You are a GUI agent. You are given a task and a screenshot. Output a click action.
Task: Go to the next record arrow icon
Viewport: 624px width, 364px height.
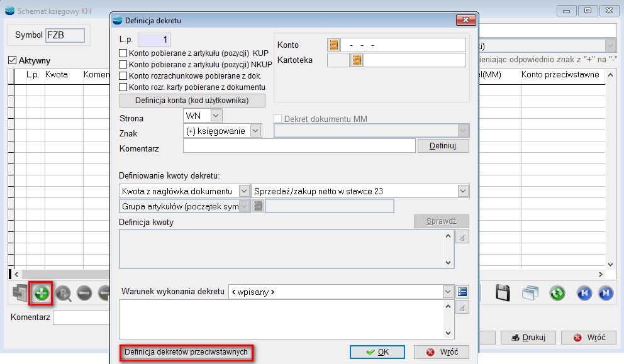point(605,293)
